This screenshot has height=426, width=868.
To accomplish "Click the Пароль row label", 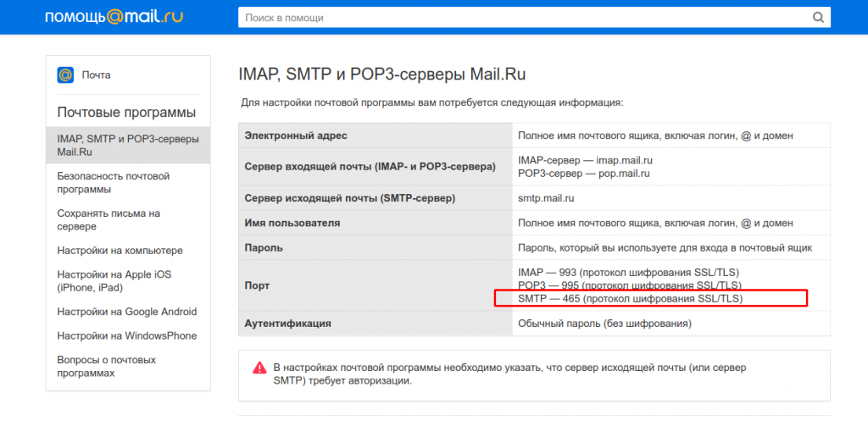I will coord(264,248).
